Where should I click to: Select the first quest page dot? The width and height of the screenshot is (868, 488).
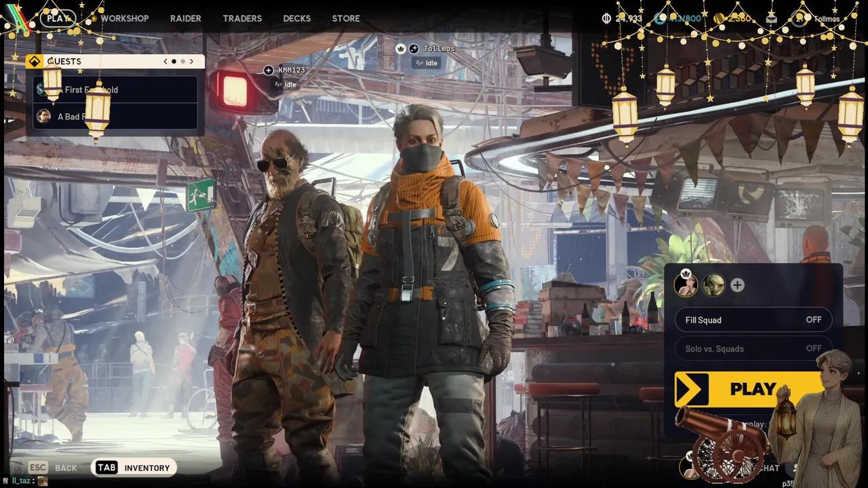pyautogui.click(x=174, y=61)
